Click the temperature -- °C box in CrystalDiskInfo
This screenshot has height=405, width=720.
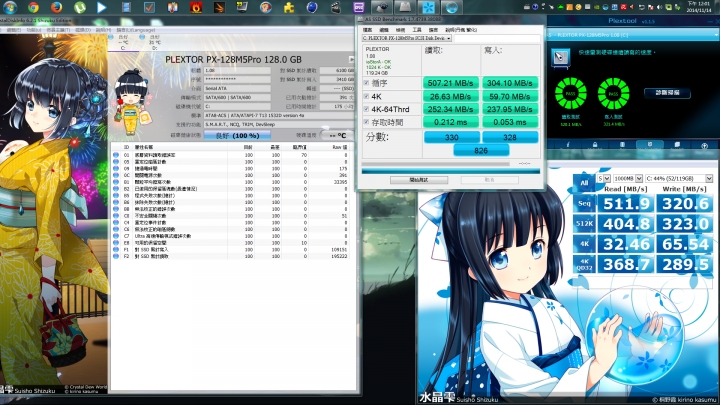(x=338, y=135)
